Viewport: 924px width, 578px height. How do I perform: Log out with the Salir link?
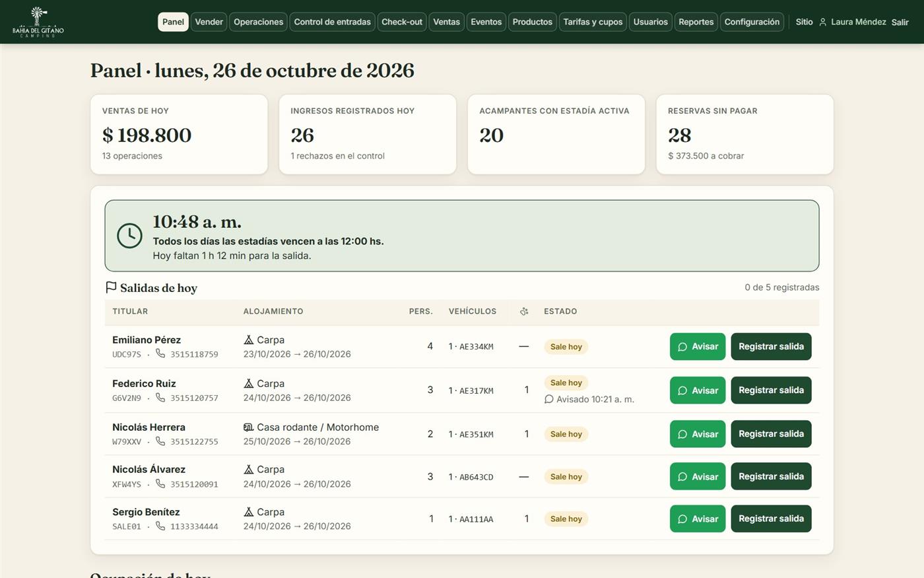(900, 22)
